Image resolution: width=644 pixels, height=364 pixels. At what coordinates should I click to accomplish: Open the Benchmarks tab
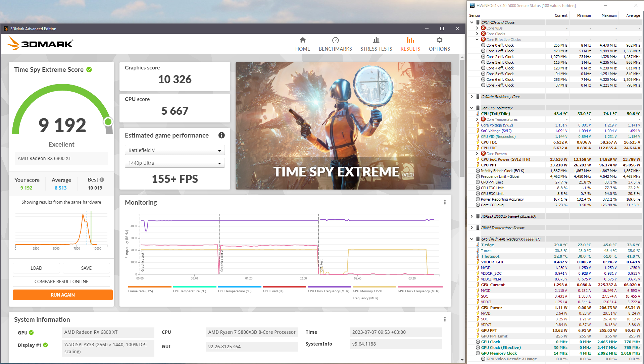(335, 44)
